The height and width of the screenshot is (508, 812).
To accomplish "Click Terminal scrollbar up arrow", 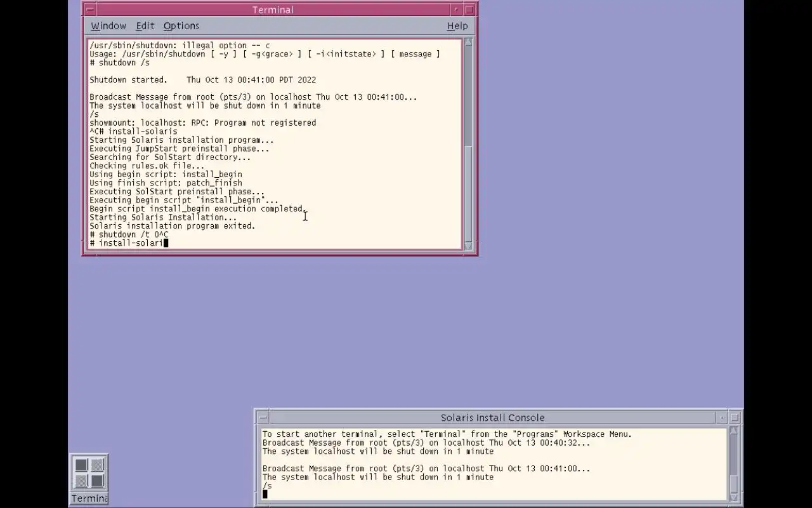I will (x=468, y=42).
